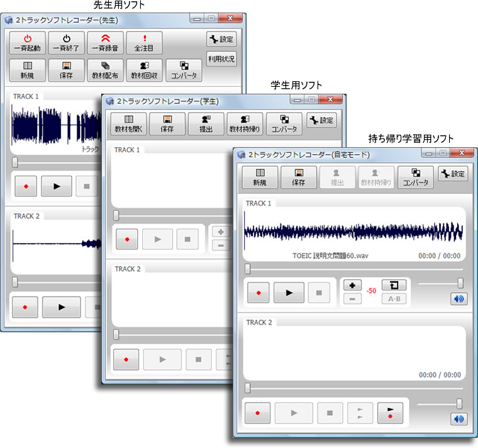The width and height of the screenshot is (478, 448).
Task: Open 設定 in the 自宅モード window
Action: [453, 174]
